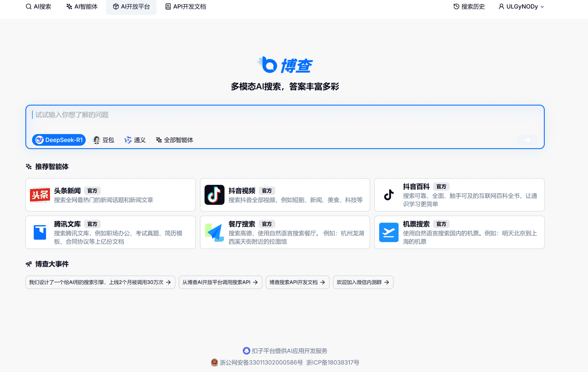
Task: Click the 博查 logo
Action: tap(285, 65)
